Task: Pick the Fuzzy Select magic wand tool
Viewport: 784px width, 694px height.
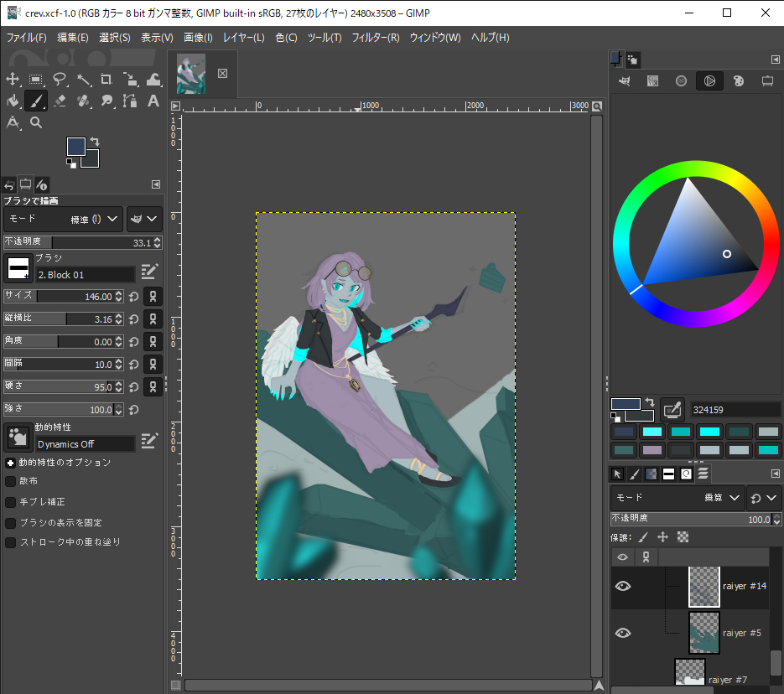Action: click(x=83, y=79)
